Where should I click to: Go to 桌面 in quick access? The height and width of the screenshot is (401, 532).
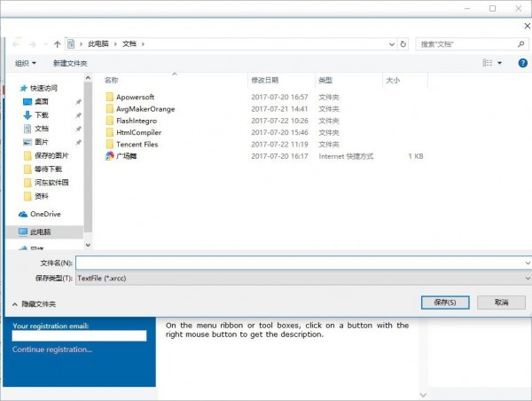(x=41, y=102)
